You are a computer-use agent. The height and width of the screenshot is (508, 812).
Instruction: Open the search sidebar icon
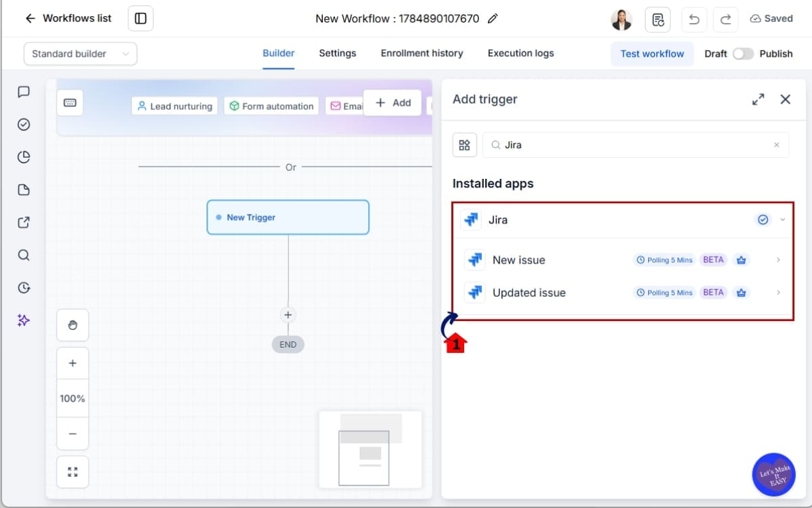[24, 255]
